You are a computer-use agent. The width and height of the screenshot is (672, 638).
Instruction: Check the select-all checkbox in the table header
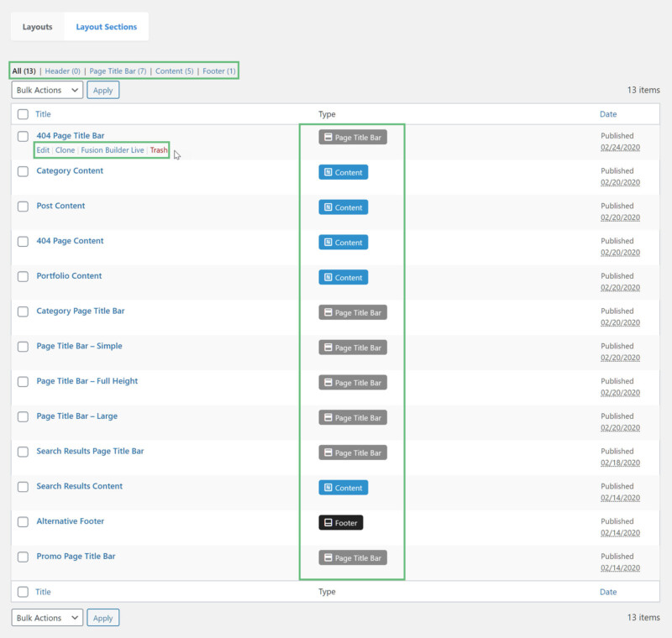[x=21, y=114]
